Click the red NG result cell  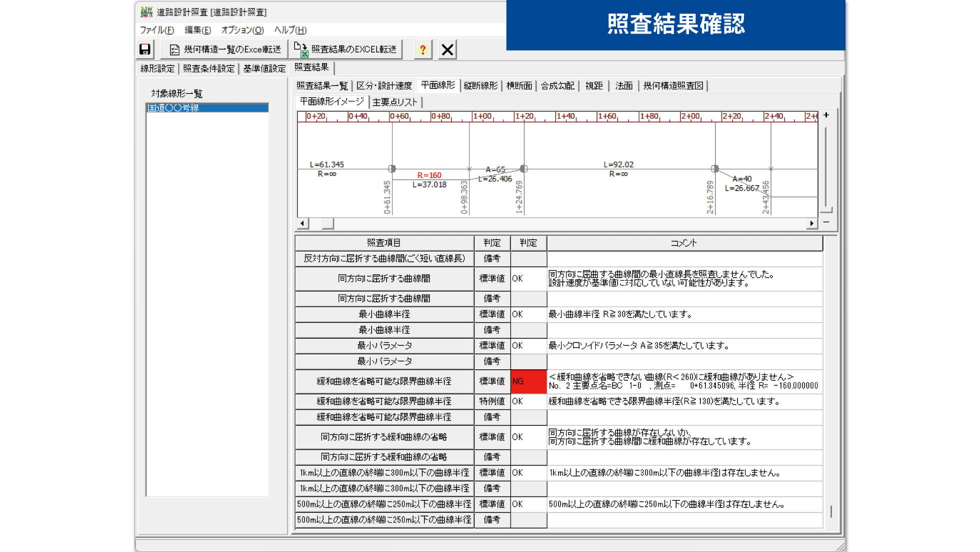coord(528,381)
